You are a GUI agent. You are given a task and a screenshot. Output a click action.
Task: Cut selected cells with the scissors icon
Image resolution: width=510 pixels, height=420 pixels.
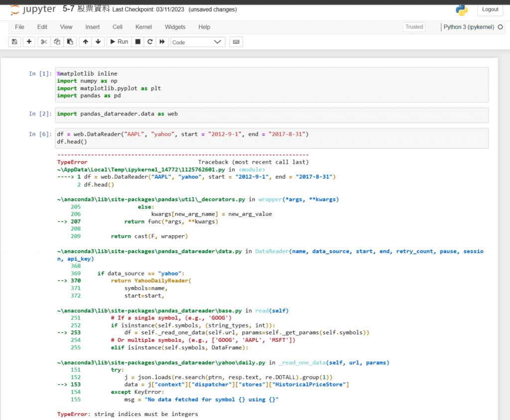pyautogui.click(x=44, y=42)
